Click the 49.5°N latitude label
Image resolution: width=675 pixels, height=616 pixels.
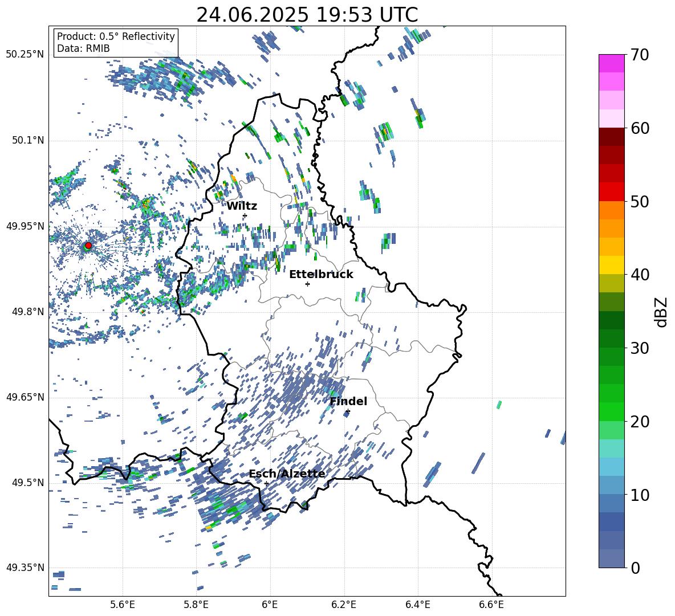click(x=27, y=483)
